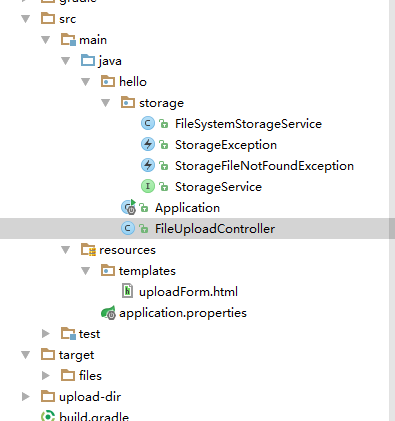Click the project tree vertical scrollbar

(x=392, y=210)
